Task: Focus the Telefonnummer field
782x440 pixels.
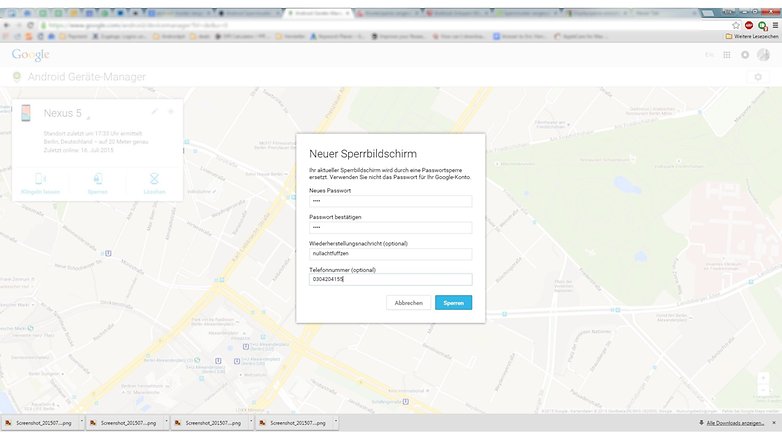Action: (x=391, y=279)
